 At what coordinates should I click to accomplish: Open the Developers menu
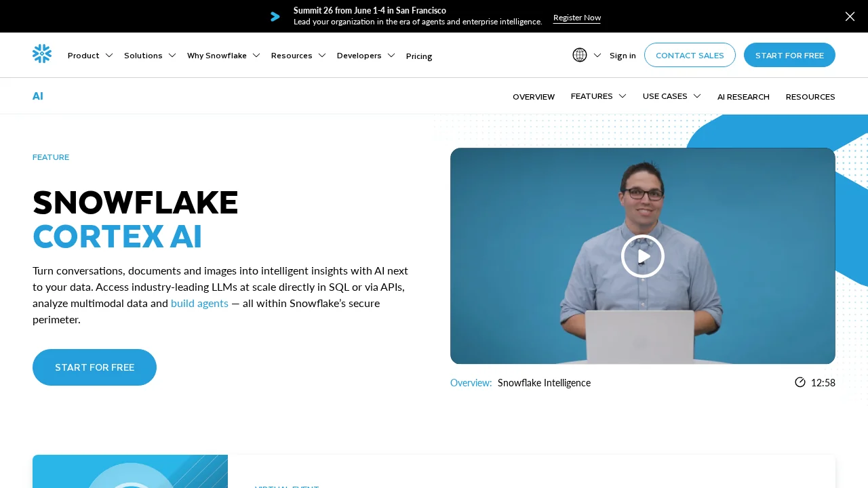[366, 56]
